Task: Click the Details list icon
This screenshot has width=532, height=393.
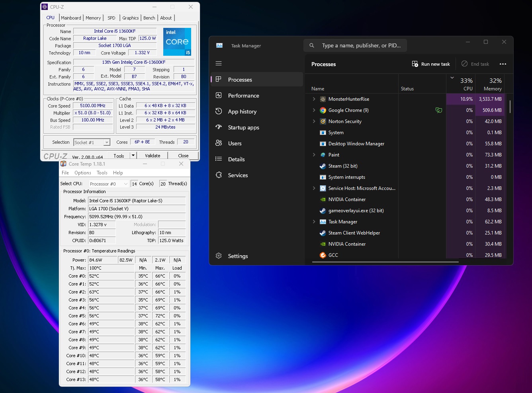Action: click(219, 159)
